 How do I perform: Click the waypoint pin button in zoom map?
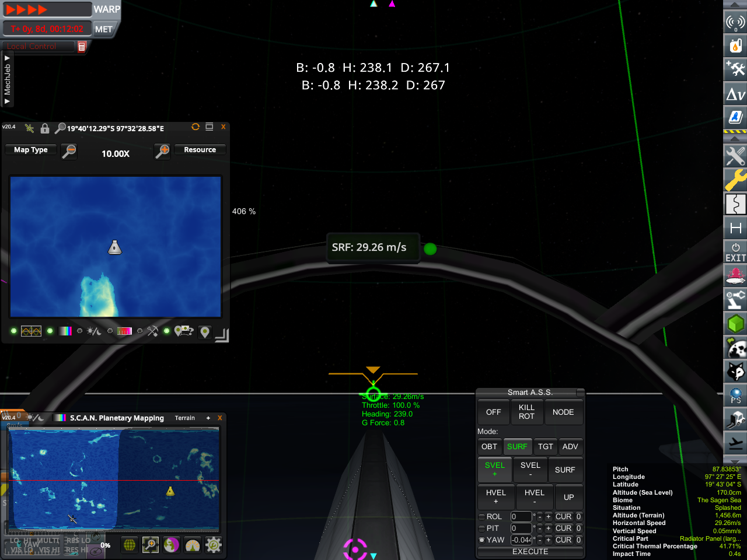205,332
